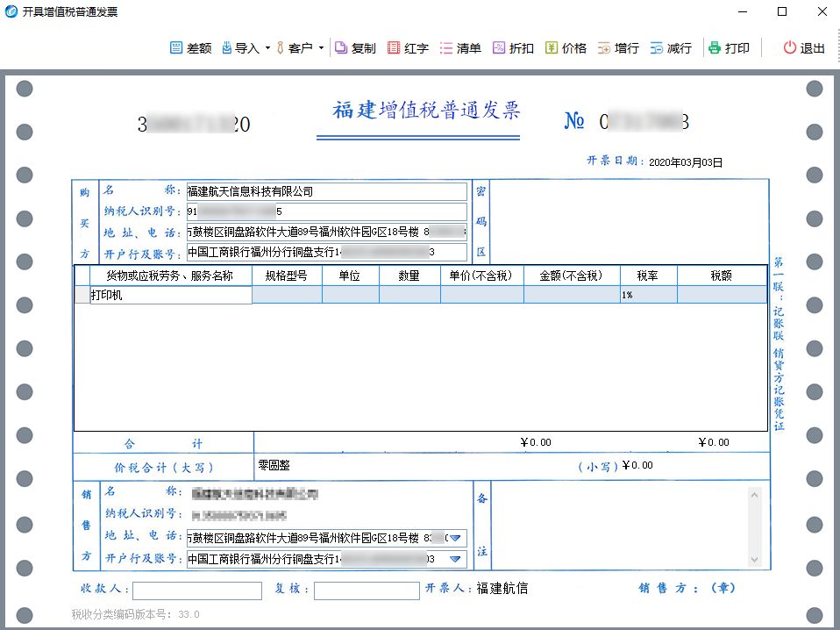Screen dimensions: 840x630
Task: Click the 税收分类编码版本号 33.0 text
Action: pos(136,614)
